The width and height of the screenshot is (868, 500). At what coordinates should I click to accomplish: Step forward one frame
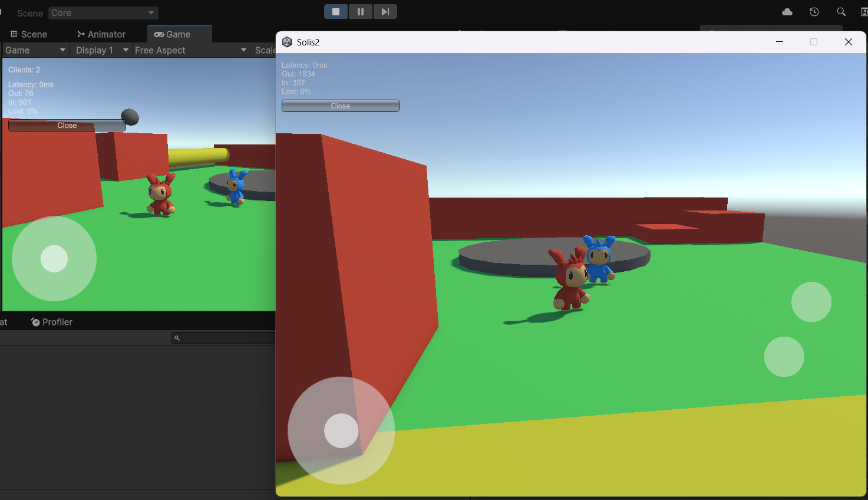point(385,12)
